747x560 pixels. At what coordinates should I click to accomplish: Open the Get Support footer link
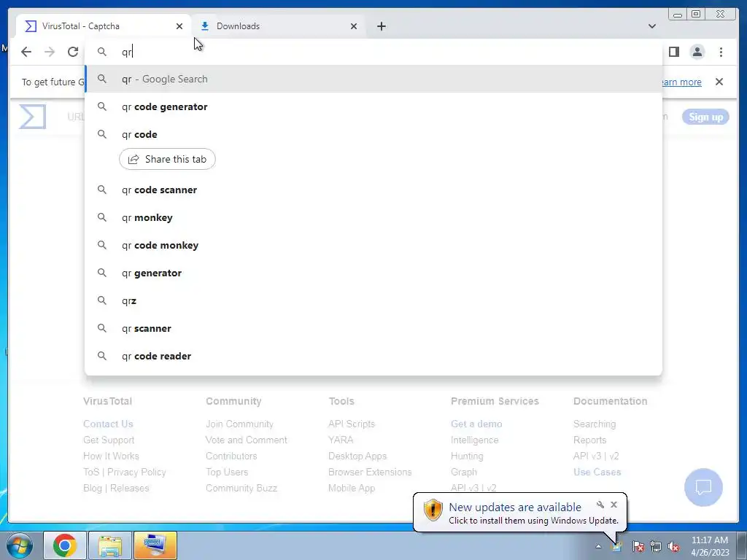tap(109, 440)
